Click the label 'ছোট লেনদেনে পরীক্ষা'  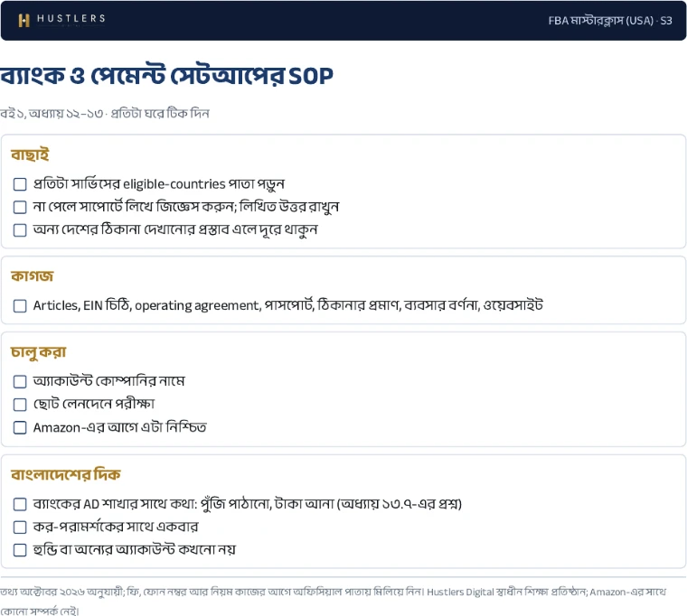tap(94, 404)
